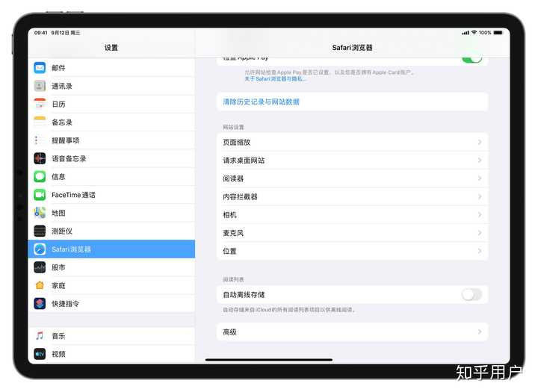This screenshot has width=538, height=392.
Task: Tap the Measure (测距仪) icon
Action: coord(40,231)
